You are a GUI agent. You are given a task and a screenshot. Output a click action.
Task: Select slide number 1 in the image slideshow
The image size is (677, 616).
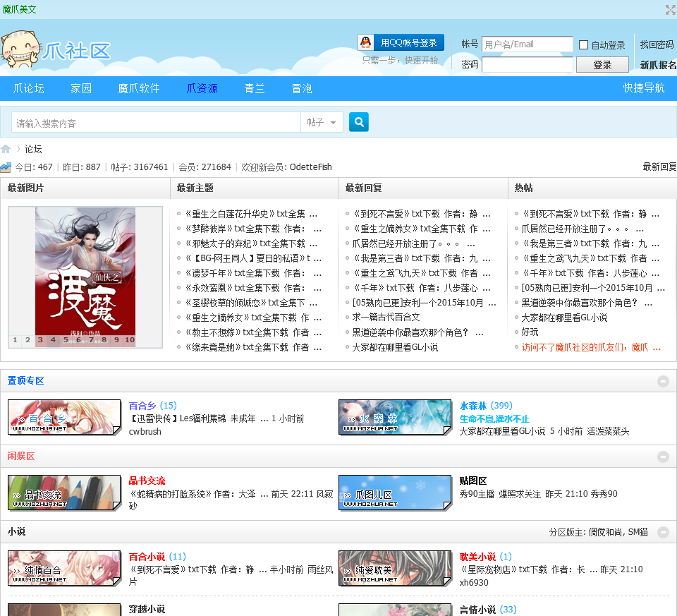tap(15, 340)
